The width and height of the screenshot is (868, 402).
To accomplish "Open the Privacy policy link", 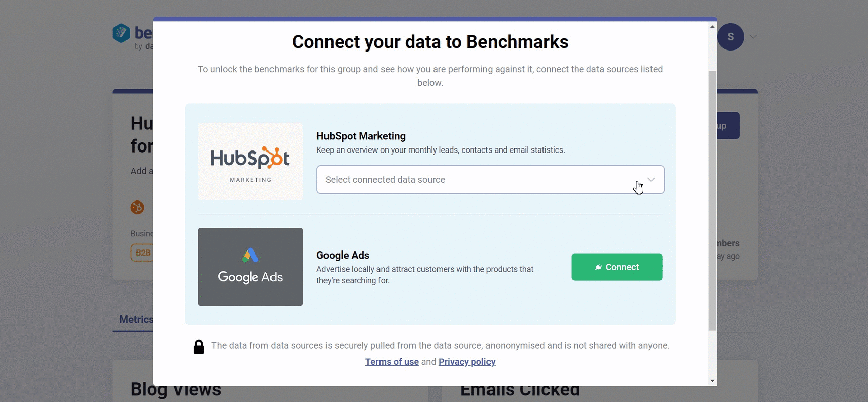I will click(467, 362).
